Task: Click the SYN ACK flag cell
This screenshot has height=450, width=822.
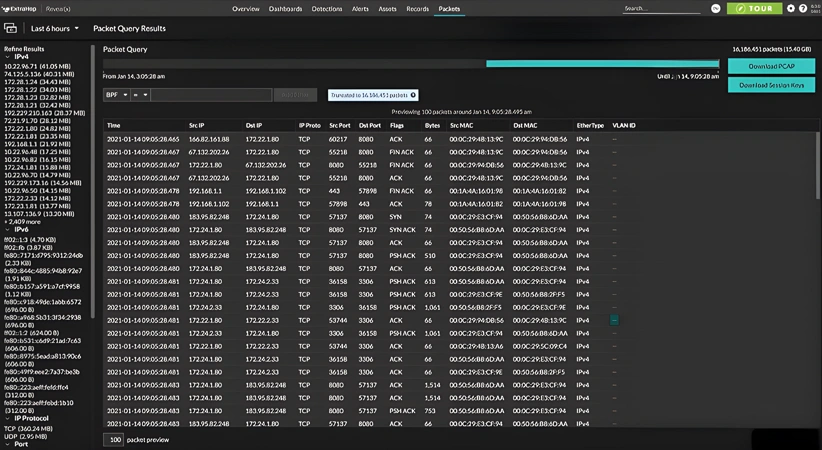Action: tap(402, 230)
